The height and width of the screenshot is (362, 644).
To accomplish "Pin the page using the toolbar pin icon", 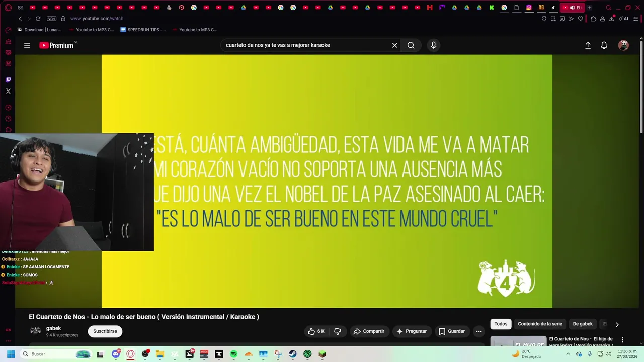I will [x=544, y=19].
